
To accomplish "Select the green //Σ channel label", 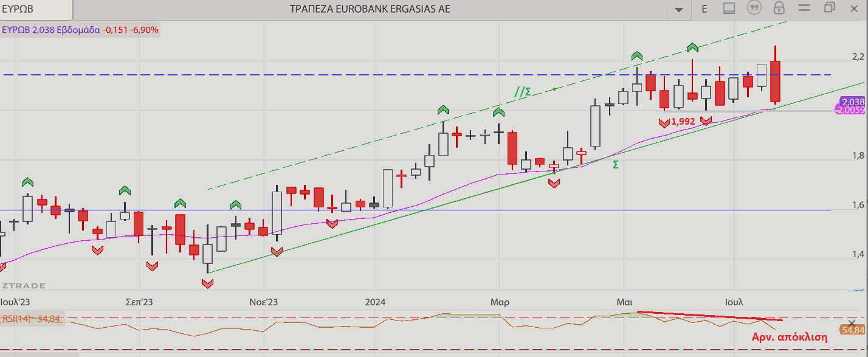I will click(523, 92).
